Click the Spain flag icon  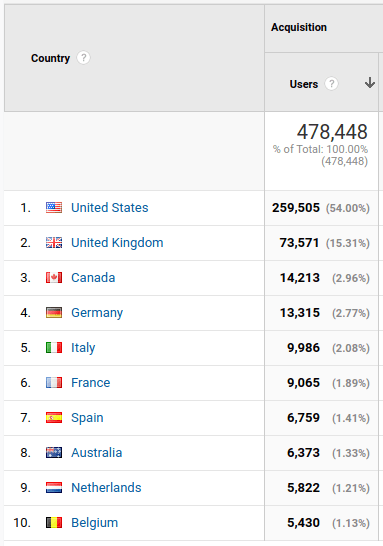tap(54, 418)
